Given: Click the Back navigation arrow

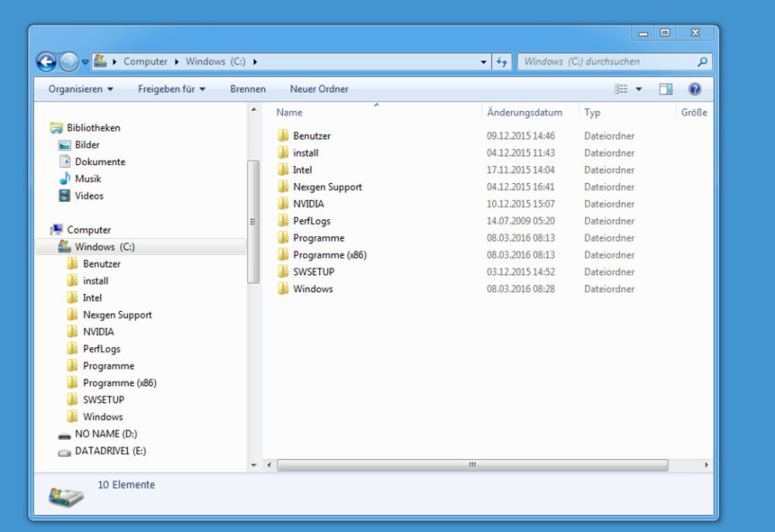Looking at the screenshot, I should (x=47, y=62).
